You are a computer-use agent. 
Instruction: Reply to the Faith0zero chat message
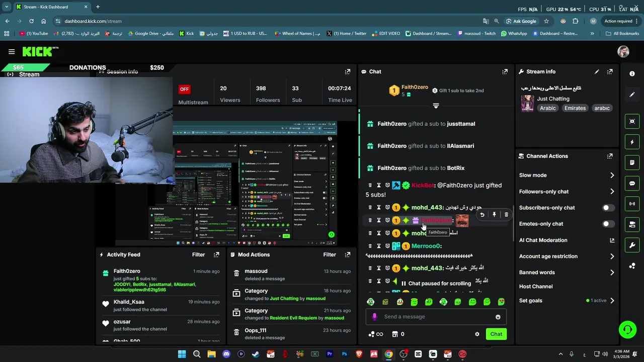[482, 215]
